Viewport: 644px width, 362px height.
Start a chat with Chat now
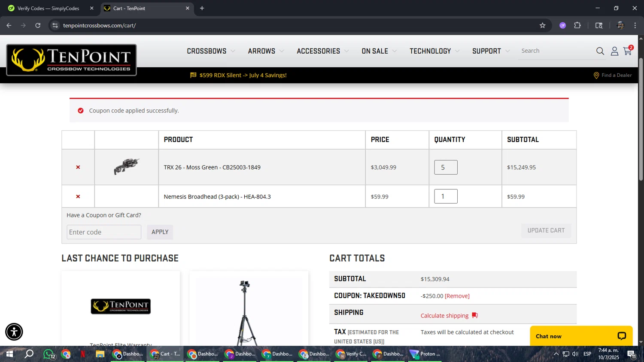581,336
